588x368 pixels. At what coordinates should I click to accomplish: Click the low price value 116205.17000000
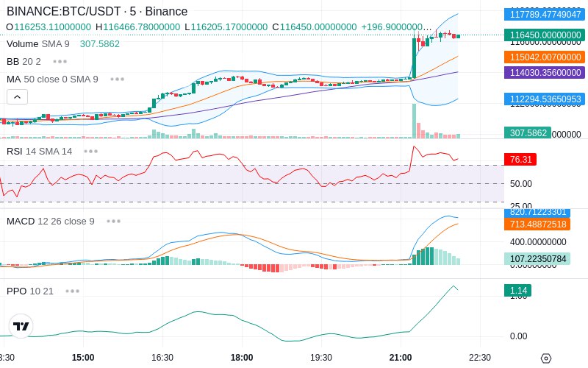pos(229,27)
